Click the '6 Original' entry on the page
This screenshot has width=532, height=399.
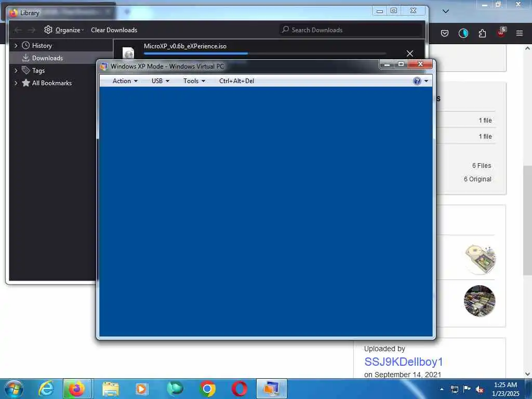pyautogui.click(x=477, y=179)
